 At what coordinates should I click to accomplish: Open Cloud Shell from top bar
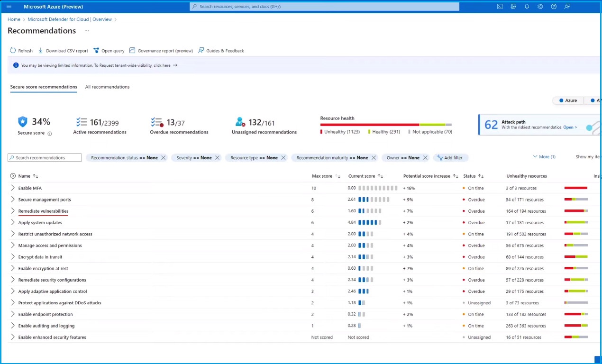tap(500, 7)
